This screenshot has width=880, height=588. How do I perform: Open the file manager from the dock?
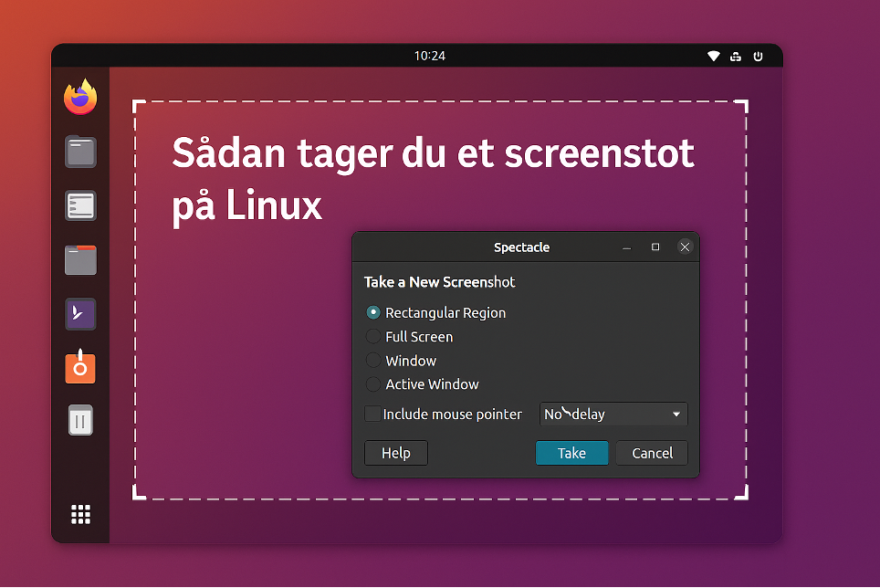tap(80, 259)
